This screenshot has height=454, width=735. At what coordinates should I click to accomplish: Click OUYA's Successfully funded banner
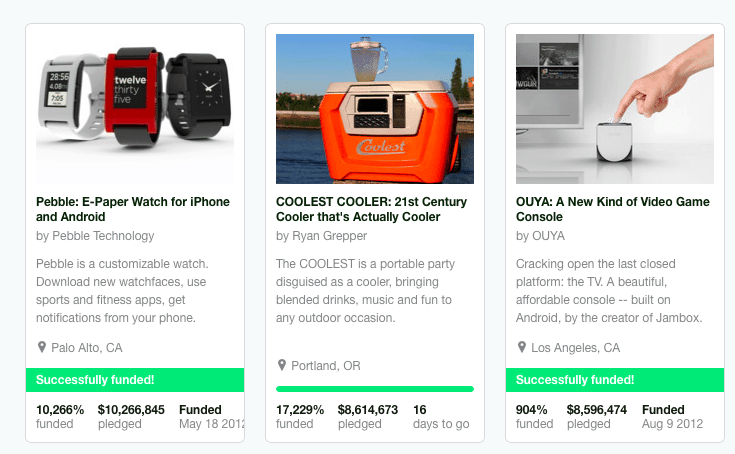click(x=615, y=380)
